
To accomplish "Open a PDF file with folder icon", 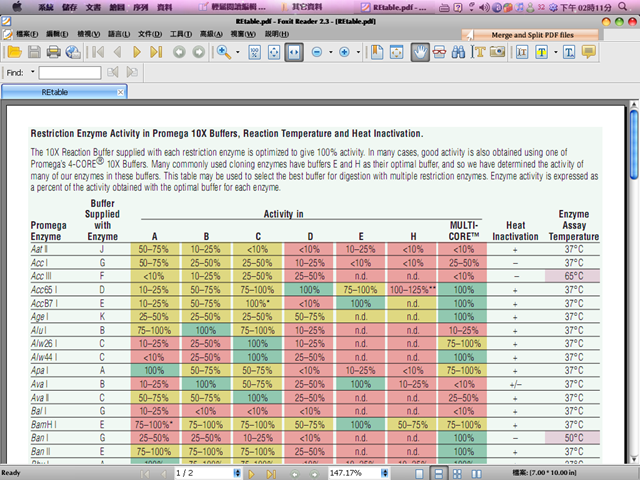I will point(14,52).
